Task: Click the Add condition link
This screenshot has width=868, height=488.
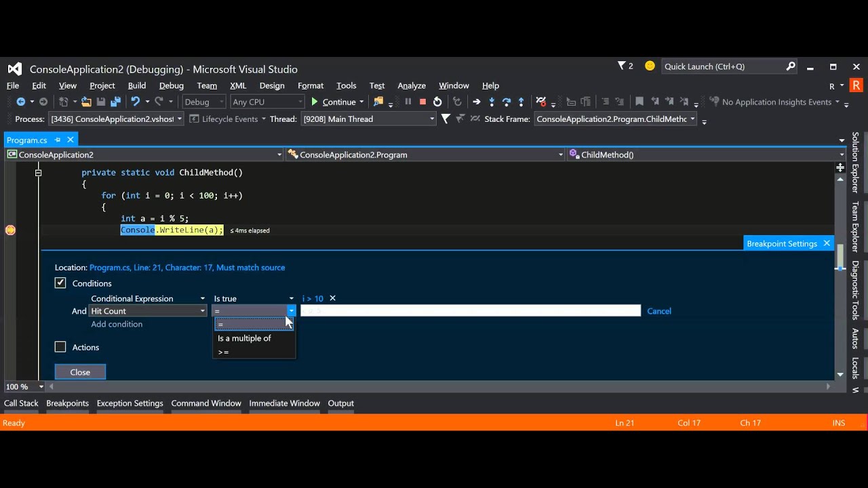Action: pos(117,324)
